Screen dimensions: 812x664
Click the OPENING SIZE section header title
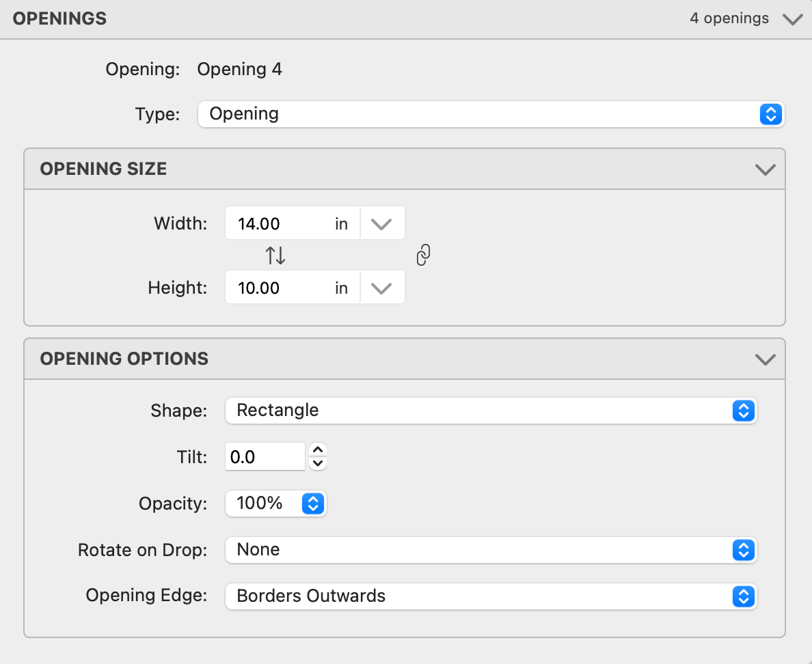(x=103, y=169)
